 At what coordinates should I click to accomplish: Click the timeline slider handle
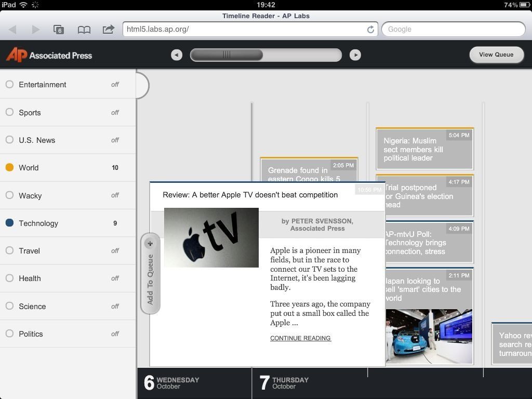click(x=227, y=55)
